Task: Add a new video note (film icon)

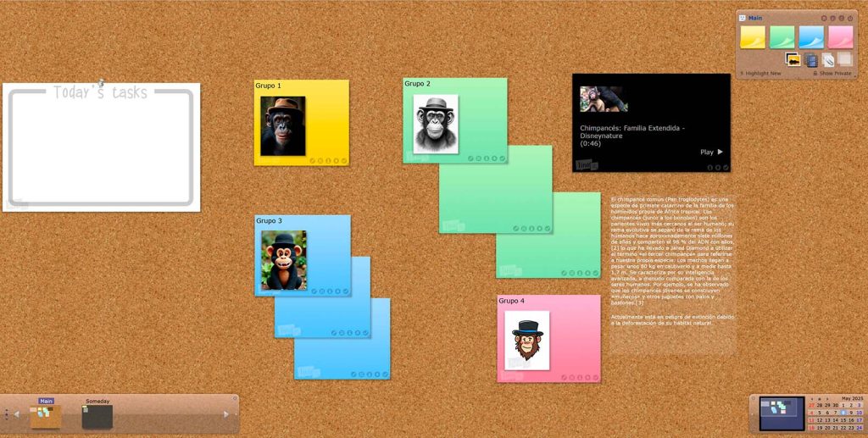Action: point(811,59)
